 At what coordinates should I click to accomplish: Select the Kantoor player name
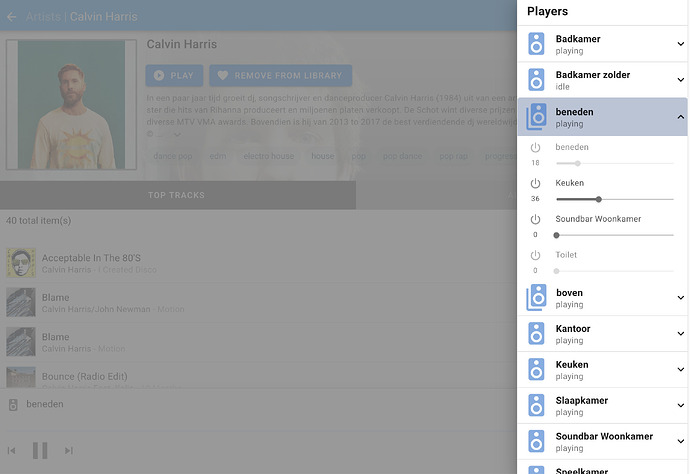tap(573, 329)
